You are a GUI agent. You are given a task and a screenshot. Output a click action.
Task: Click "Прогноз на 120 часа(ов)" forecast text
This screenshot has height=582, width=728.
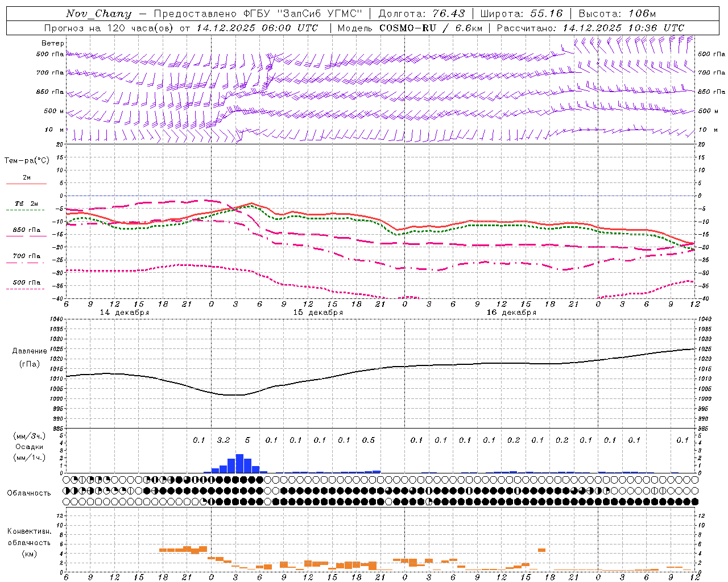click(109, 28)
